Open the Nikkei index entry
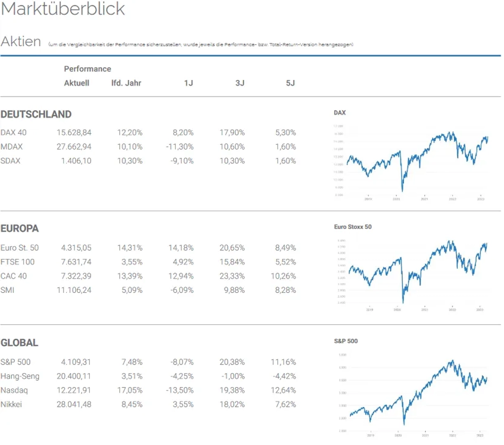The height and width of the screenshot is (445, 504). 11,404
